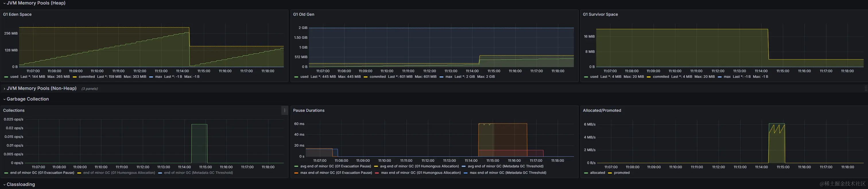Toggle 'end of minor GC (G1 Evacuation Pause)' in Collections legend
The height and width of the screenshot is (189, 868).
tap(42, 173)
